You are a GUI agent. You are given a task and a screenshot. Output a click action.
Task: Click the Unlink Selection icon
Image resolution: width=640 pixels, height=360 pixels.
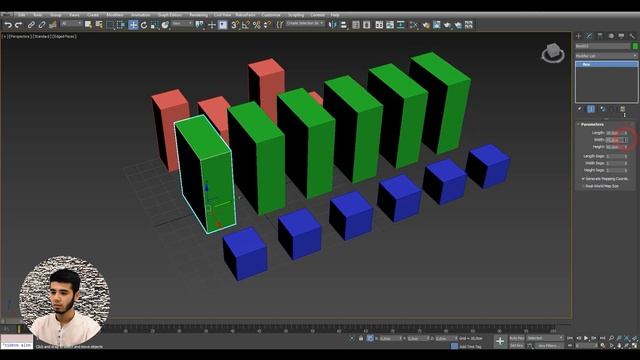pyautogui.click(x=42, y=25)
